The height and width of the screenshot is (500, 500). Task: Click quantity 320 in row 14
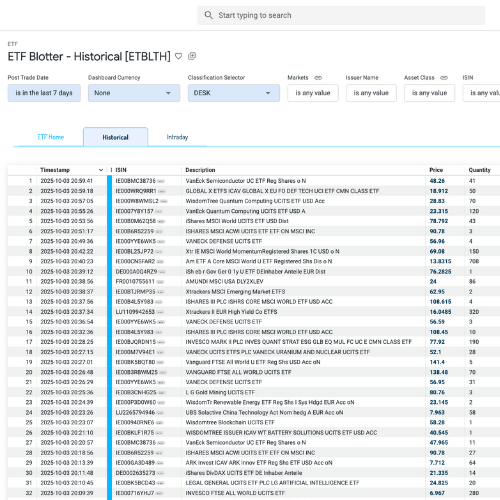click(x=474, y=312)
